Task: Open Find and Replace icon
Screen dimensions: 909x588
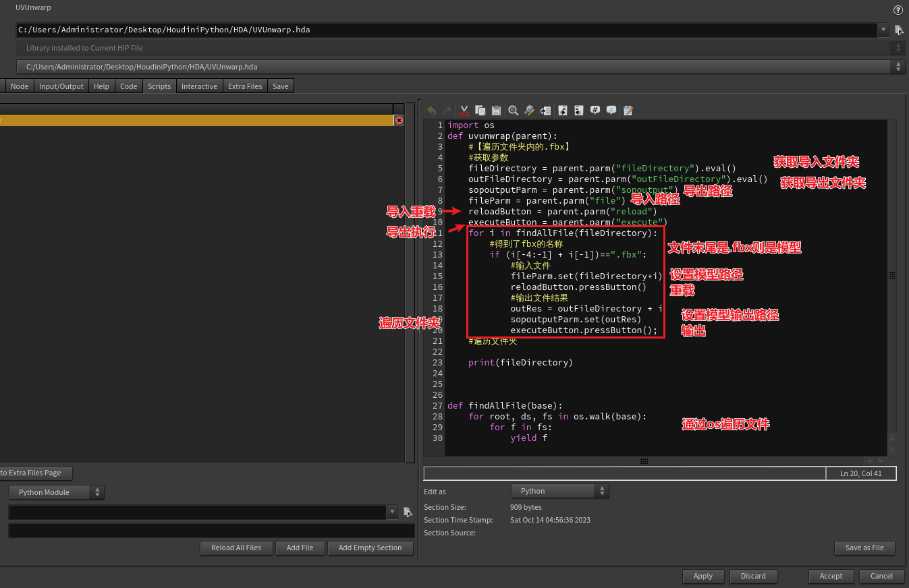Action: click(530, 111)
